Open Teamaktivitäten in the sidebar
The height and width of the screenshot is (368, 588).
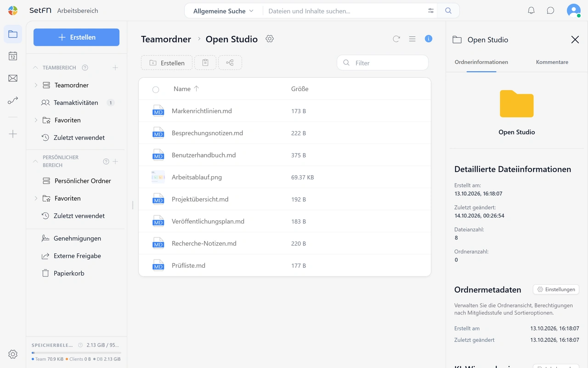[76, 103]
